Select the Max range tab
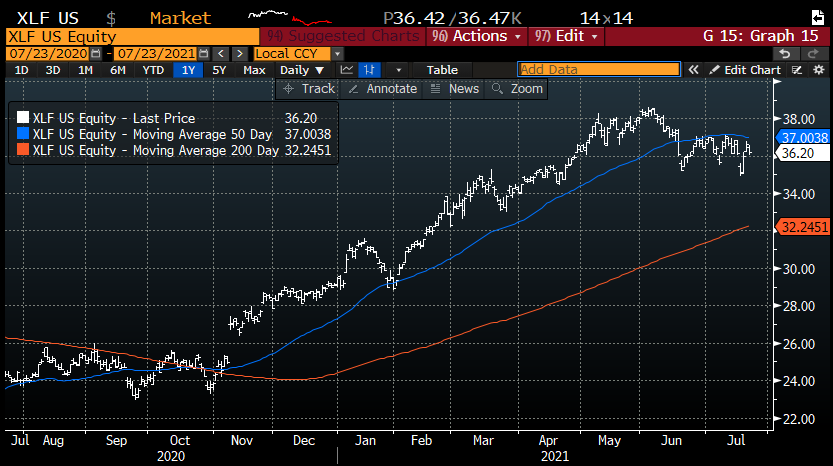 254,70
